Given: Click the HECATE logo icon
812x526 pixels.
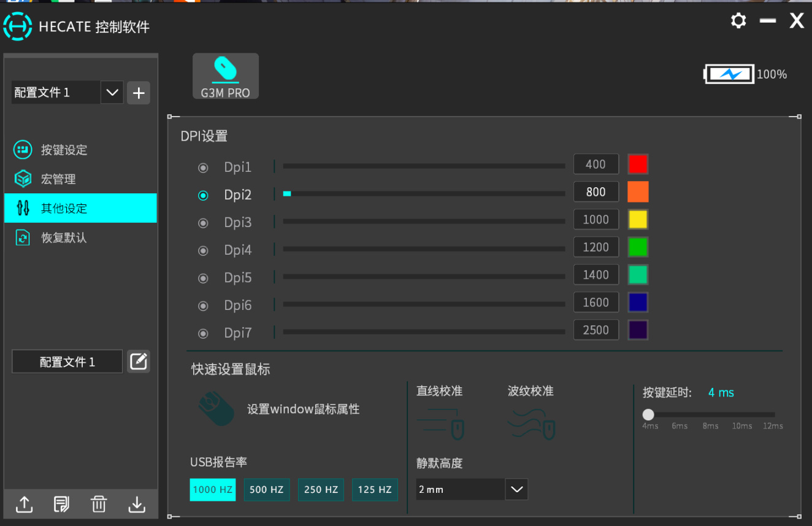Looking at the screenshot, I should pyautogui.click(x=17, y=26).
